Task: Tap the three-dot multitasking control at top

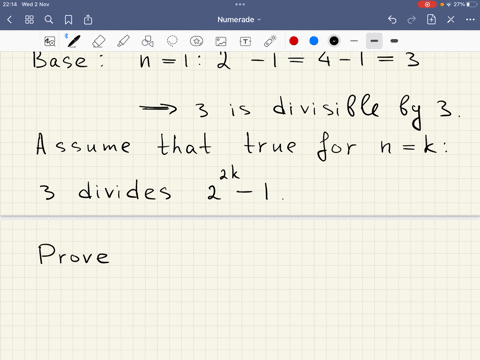Action: 240,4
